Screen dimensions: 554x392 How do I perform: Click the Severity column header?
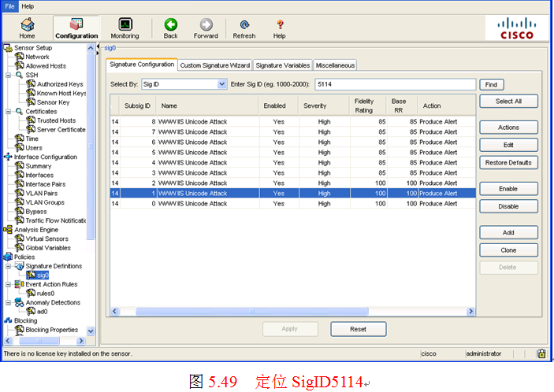click(x=324, y=105)
